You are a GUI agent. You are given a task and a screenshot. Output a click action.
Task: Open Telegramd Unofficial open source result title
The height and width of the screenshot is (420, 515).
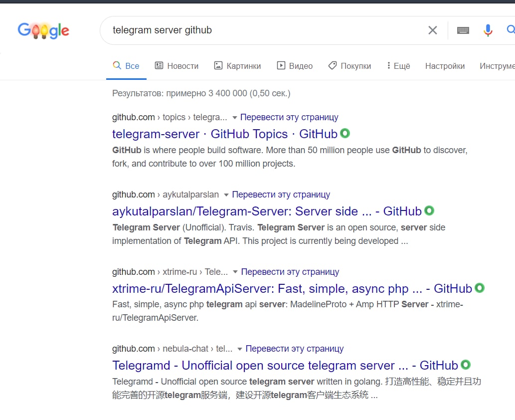coord(285,366)
